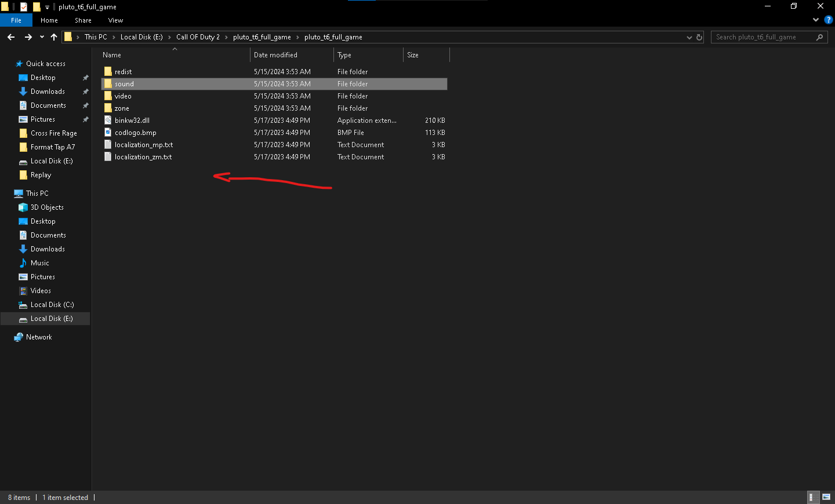This screenshot has width=835, height=504.
Task: Click Quick access in the navigation pane
Action: point(46,64)
